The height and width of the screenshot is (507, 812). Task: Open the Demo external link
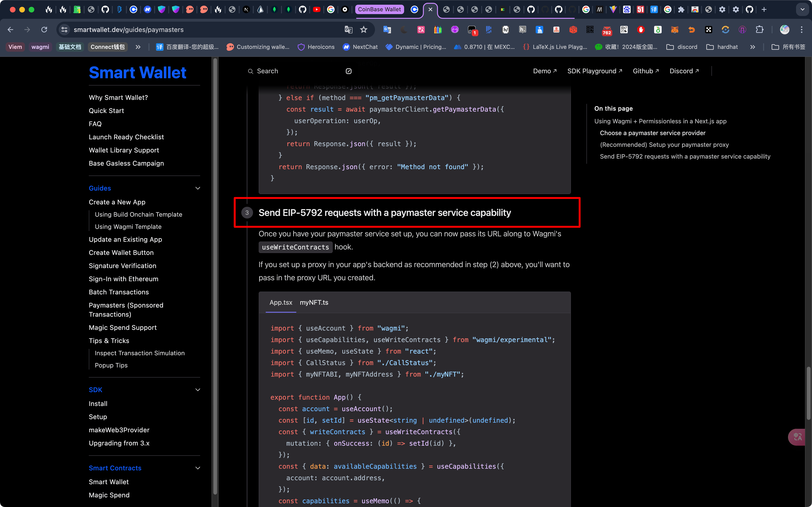pyautogui.click(x=545, y=71)
